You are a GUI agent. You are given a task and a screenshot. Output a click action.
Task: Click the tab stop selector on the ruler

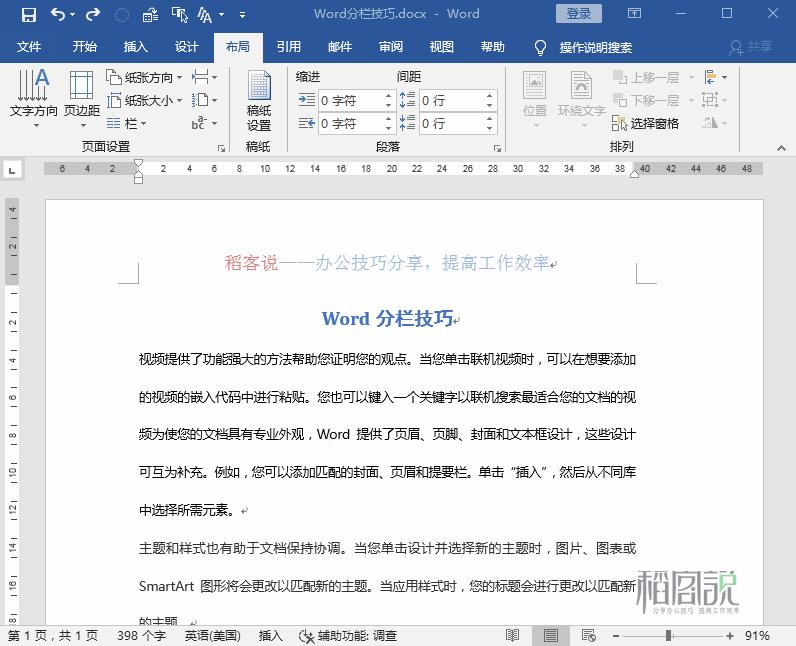12,169
